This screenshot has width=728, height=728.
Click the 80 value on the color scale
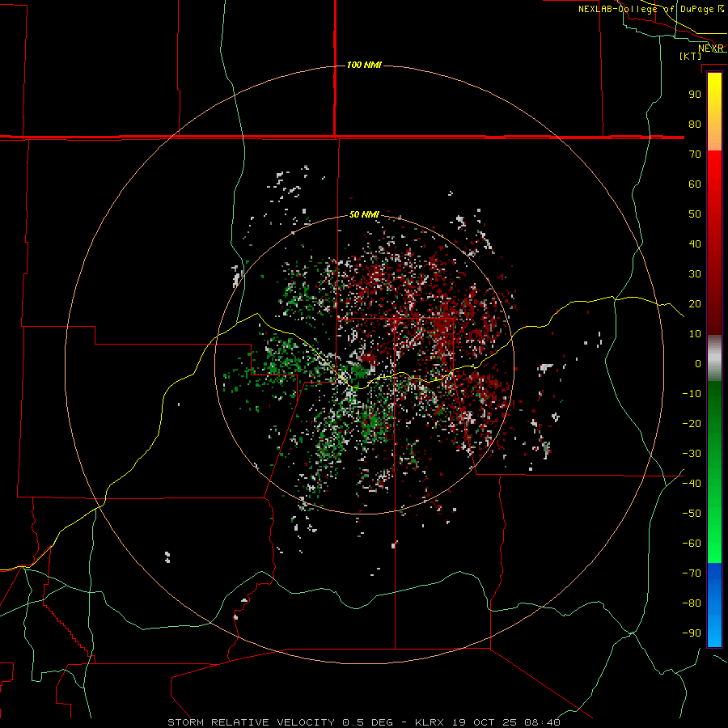click(695, 124)
